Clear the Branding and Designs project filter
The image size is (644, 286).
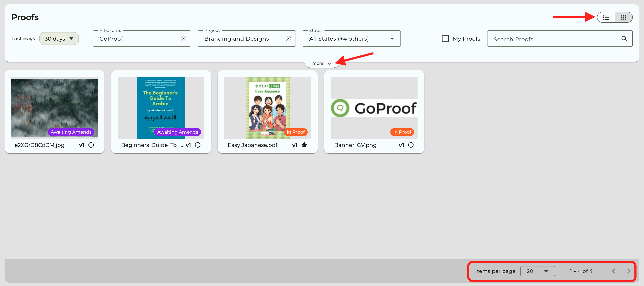pos(288,39)
